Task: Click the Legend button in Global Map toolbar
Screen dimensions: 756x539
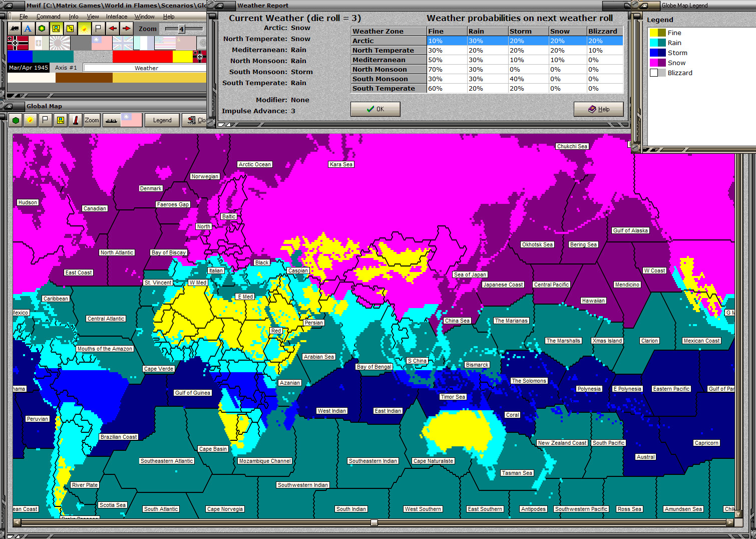Action: tap(162, 120)
